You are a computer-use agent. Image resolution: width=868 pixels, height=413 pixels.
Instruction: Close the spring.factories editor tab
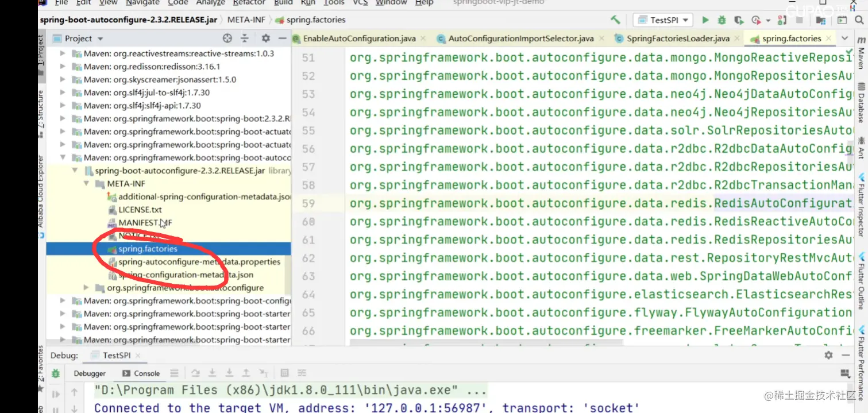(x=829, y=38)
